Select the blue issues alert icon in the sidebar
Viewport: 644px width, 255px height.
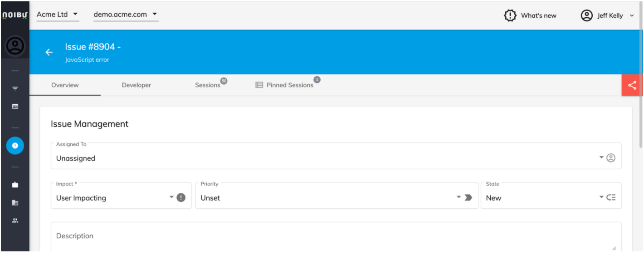[15, 145]
